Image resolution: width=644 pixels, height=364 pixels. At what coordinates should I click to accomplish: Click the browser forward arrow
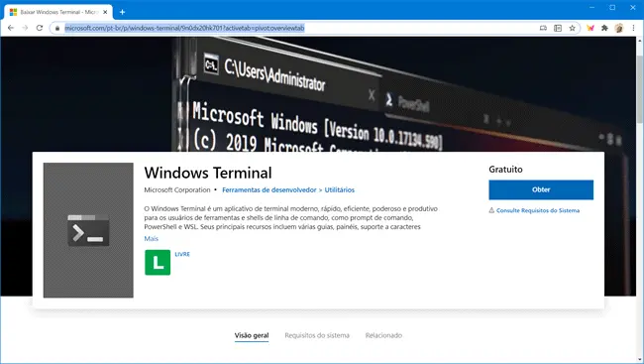[x=25, y=28]
